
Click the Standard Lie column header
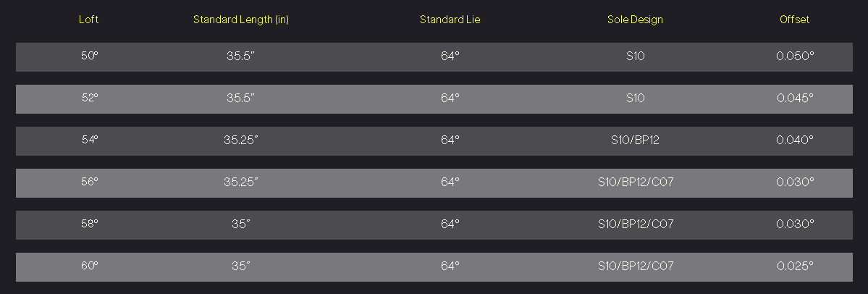point(450,20)
